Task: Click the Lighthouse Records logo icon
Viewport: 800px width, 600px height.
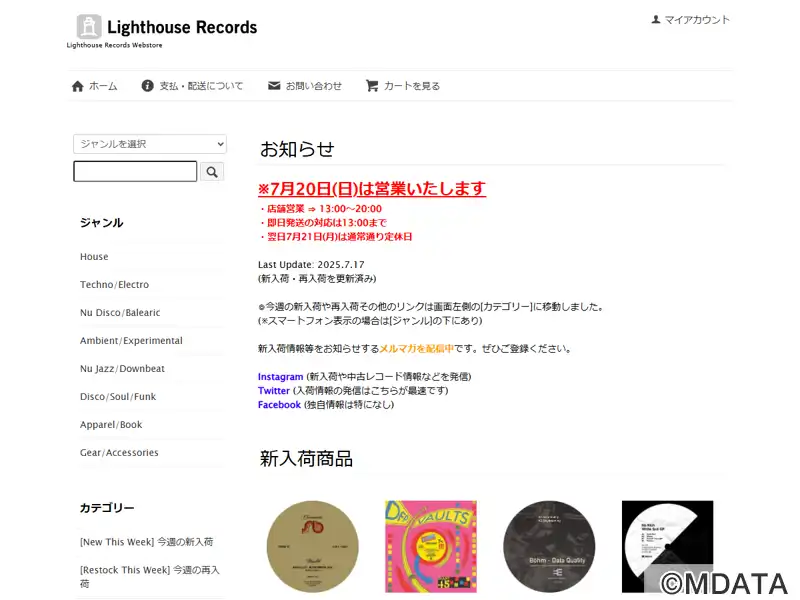Action: (x=89, y=27)
